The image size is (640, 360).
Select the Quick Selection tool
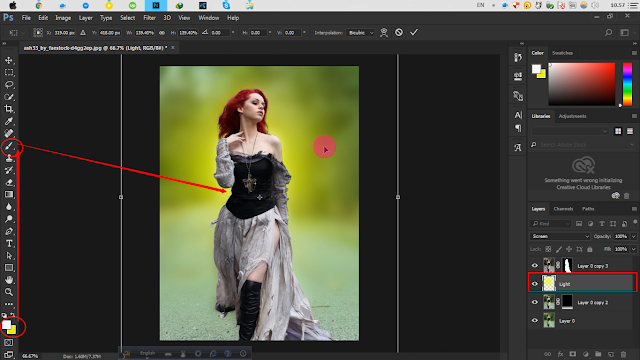[x=9, y=97]
